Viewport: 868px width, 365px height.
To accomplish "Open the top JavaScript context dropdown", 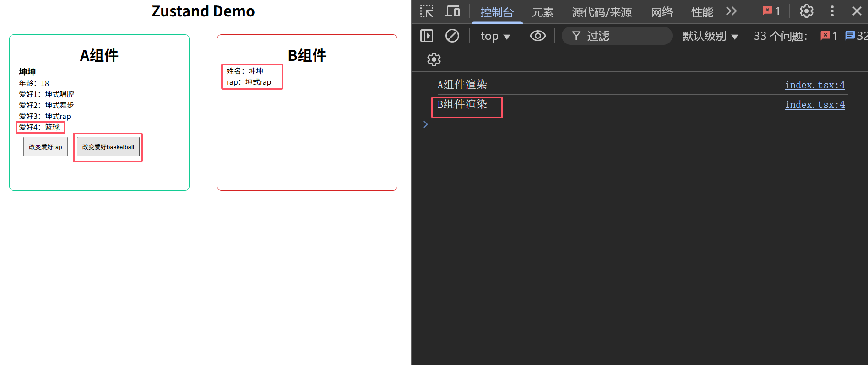I will [495, 36].
